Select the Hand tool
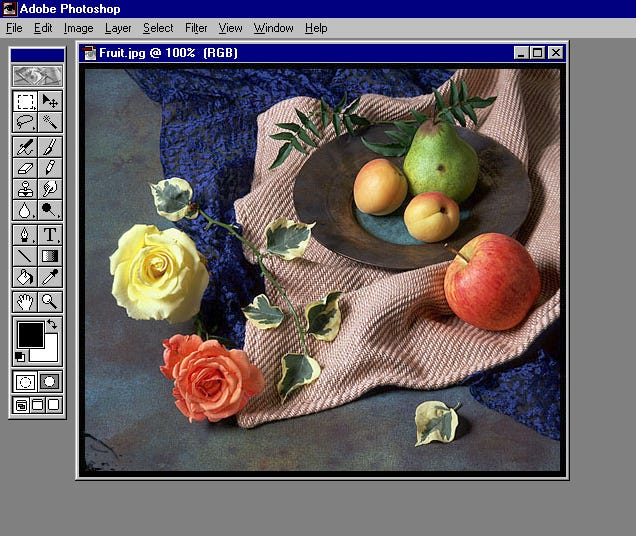The image size is (636, 536). point(25,302)
